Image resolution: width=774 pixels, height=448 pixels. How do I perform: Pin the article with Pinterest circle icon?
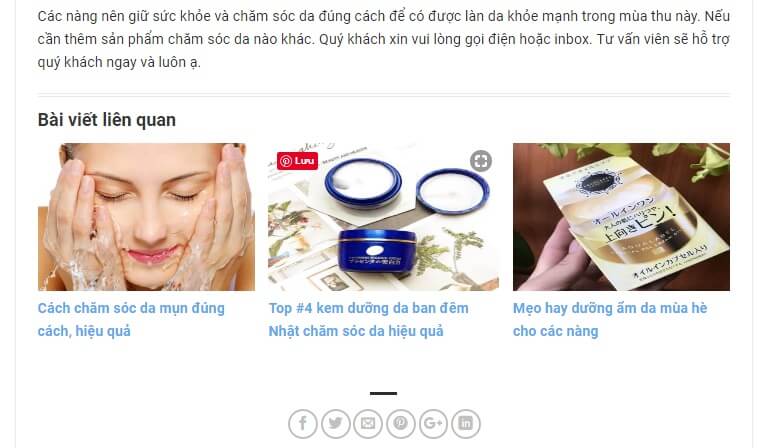(400, 423)
